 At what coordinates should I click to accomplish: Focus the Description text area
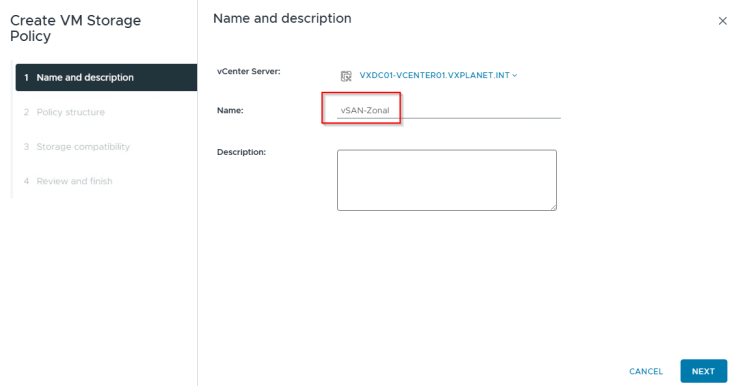tap(446, 180)
